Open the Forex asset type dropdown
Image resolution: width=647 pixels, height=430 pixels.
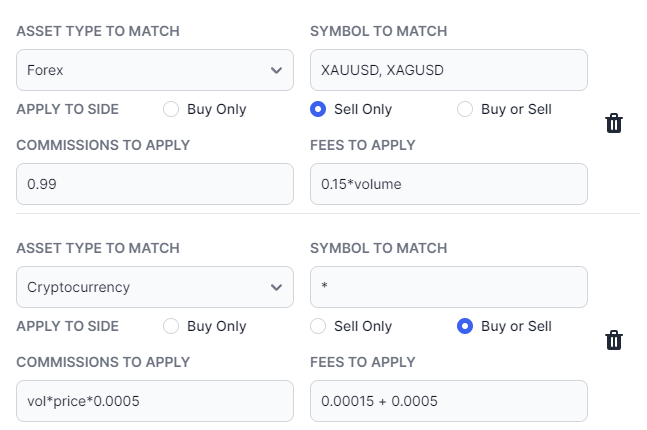[155, 70]
